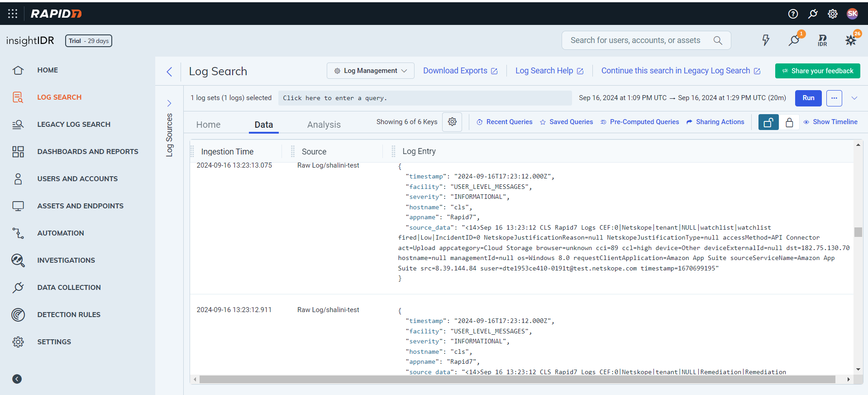Image resolution: width=868 pixels, height=395 pixels.
Task: Show the Timeline
Action: pyautogui.click(x=830, y=122)
